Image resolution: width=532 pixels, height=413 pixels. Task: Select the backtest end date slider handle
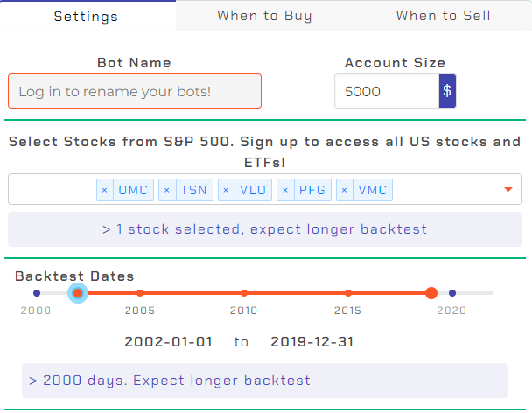pos(431,293)
